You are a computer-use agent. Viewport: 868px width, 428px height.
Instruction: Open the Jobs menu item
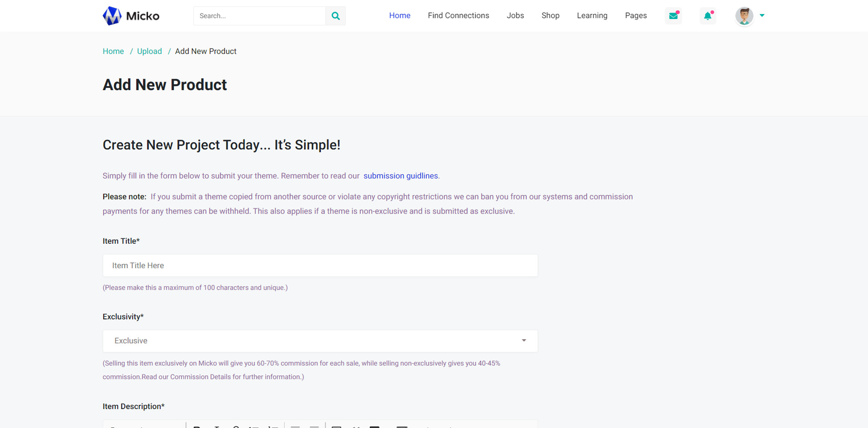(x=515, y=15)
